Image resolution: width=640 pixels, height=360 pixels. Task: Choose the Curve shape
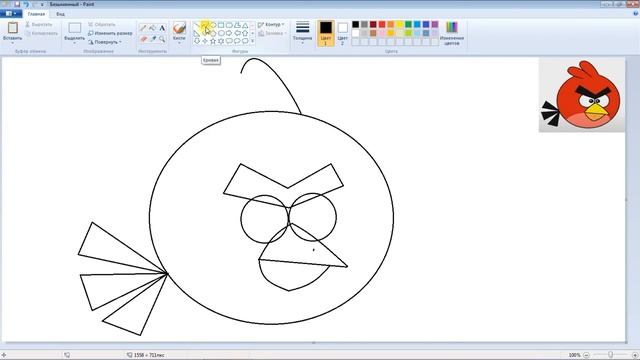coord(205,25)
